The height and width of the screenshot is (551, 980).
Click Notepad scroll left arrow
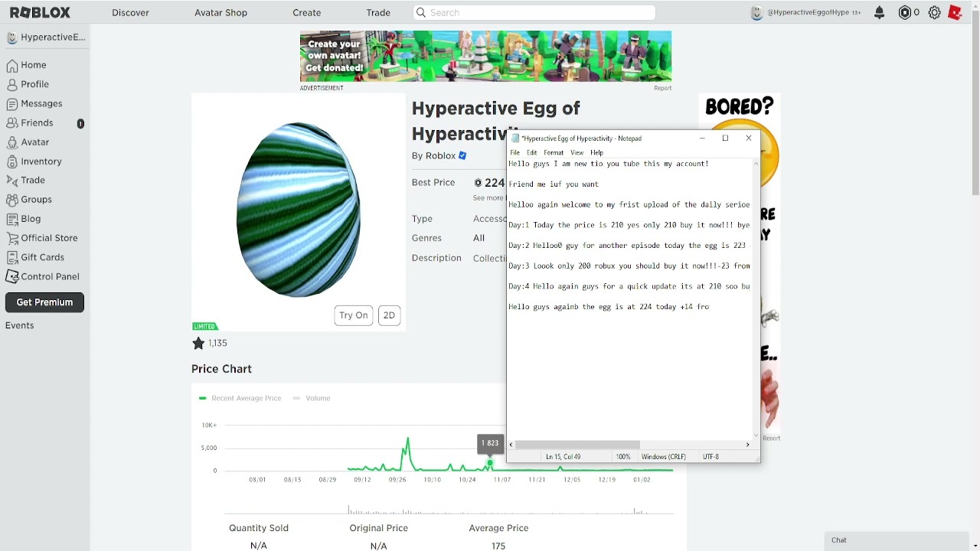pyautogui.click(x=511, y=445)
